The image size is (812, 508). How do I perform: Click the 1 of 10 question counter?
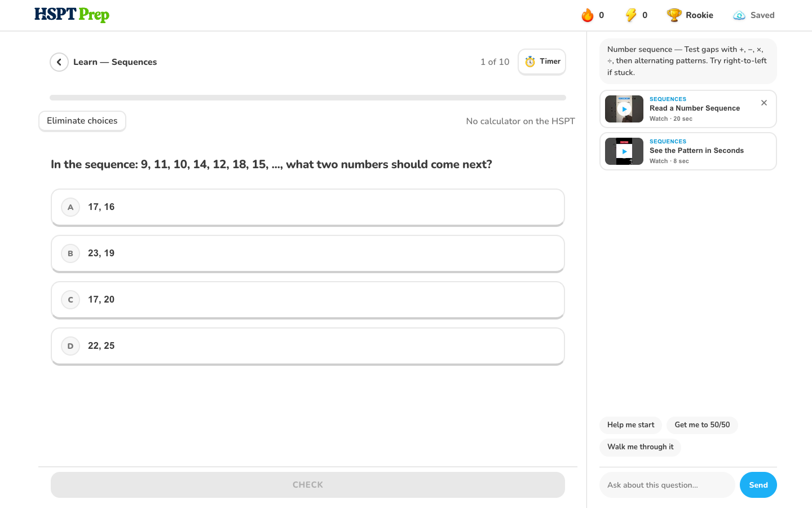tap(495, 62)
